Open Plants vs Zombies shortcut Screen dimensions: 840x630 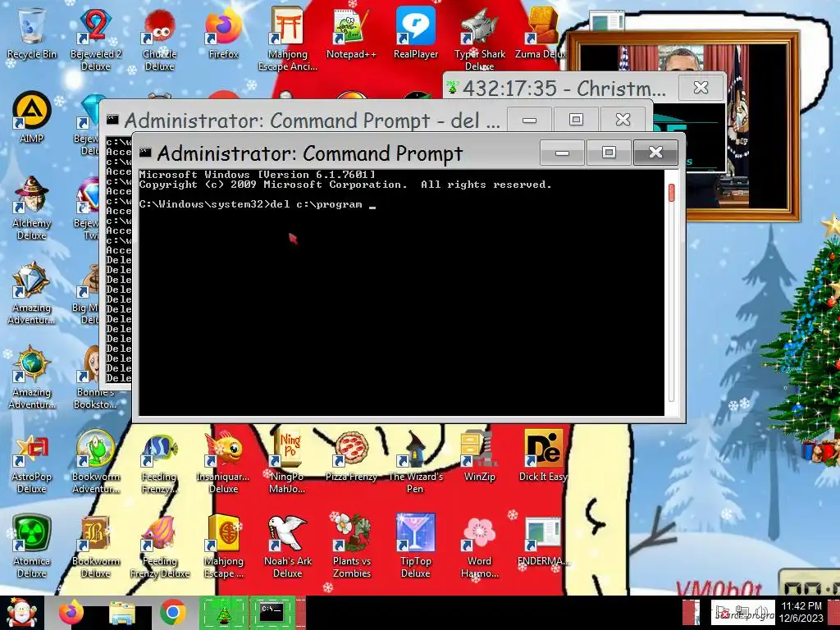pyautogui.click(x=351, y=547)
